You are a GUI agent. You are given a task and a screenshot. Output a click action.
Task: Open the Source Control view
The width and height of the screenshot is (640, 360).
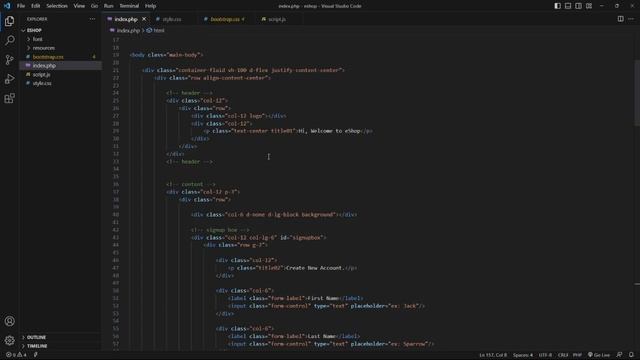(x=9, y=60)
